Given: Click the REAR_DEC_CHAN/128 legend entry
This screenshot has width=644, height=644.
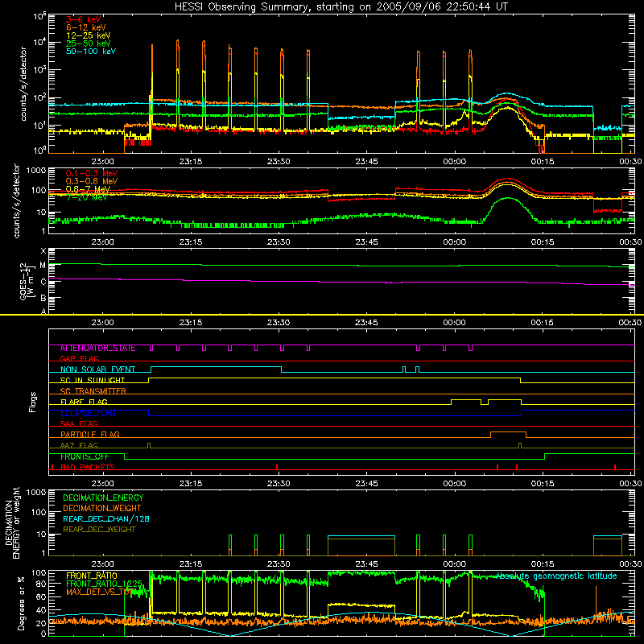Looking at the screenshot, I should pos(106,519).
